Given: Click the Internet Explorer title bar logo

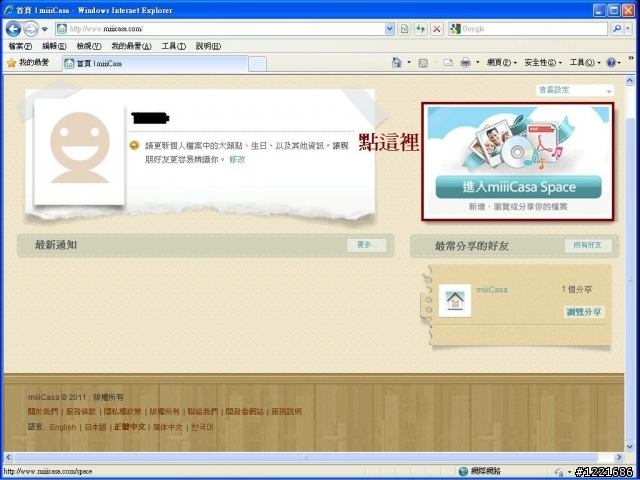Looking at the screenshot, I should coord(8,9).
